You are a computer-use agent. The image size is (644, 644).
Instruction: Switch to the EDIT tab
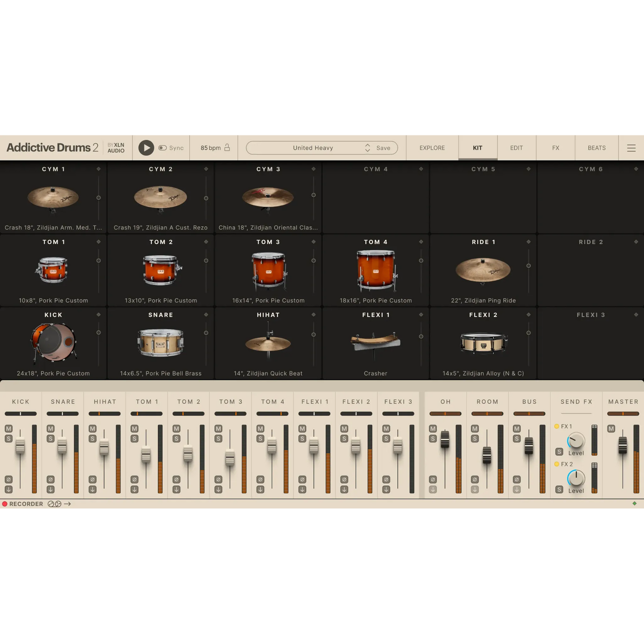click(x=516, y=148)
